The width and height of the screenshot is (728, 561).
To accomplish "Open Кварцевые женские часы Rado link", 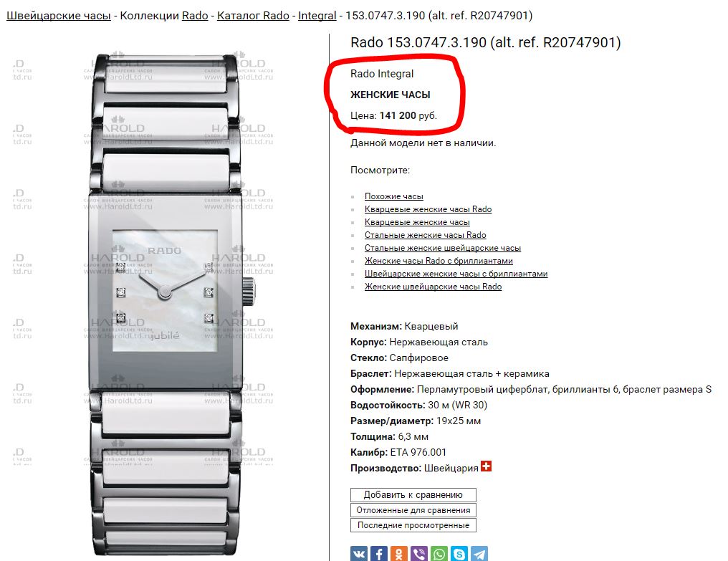I will click(428, 209).
